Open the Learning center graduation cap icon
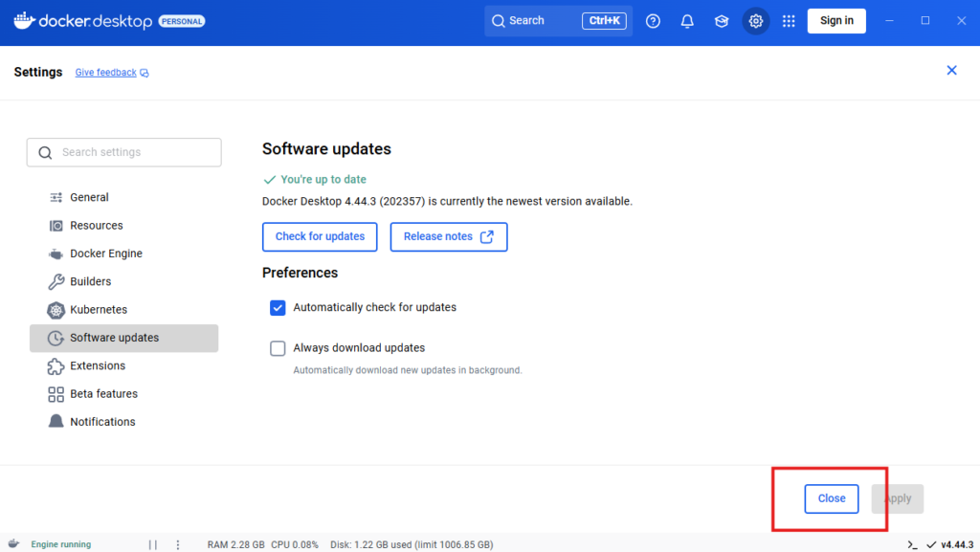This screenshot has width=980, height=552. (722, 21)
